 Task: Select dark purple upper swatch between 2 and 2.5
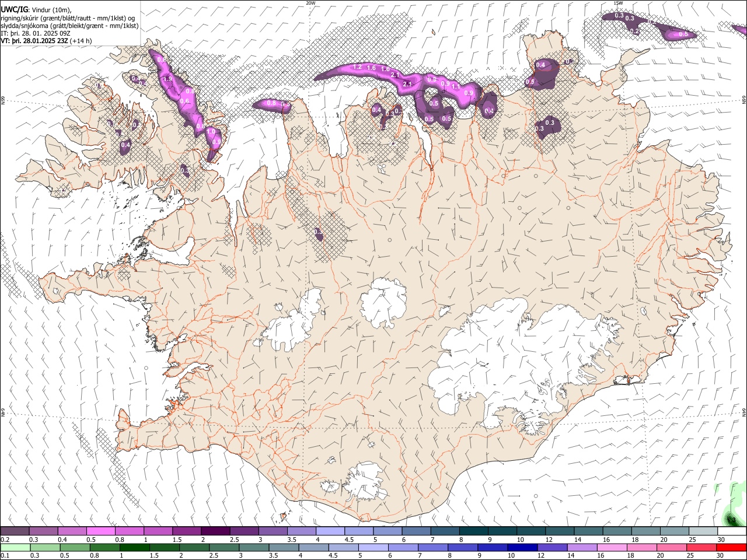pyautogui.click(x=215, y=531)
